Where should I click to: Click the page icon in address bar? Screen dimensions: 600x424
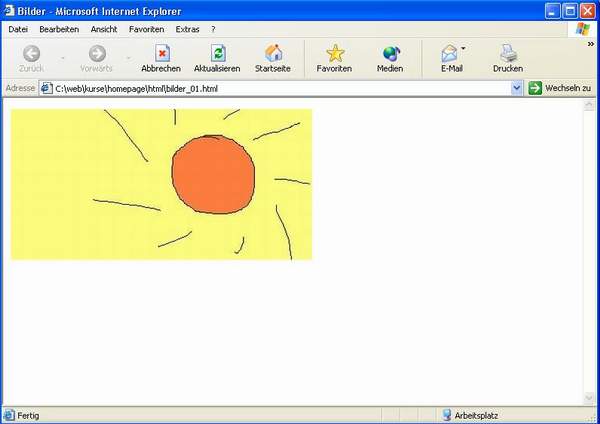47,88
